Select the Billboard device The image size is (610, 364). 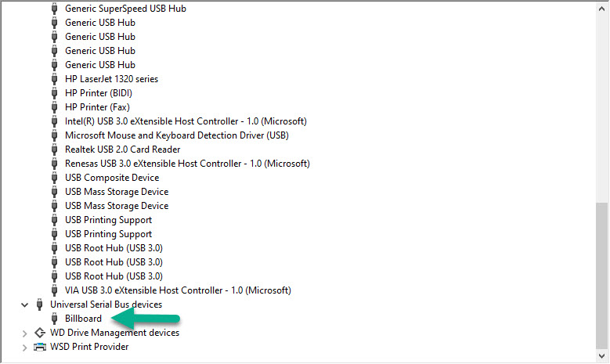point(83,319)
